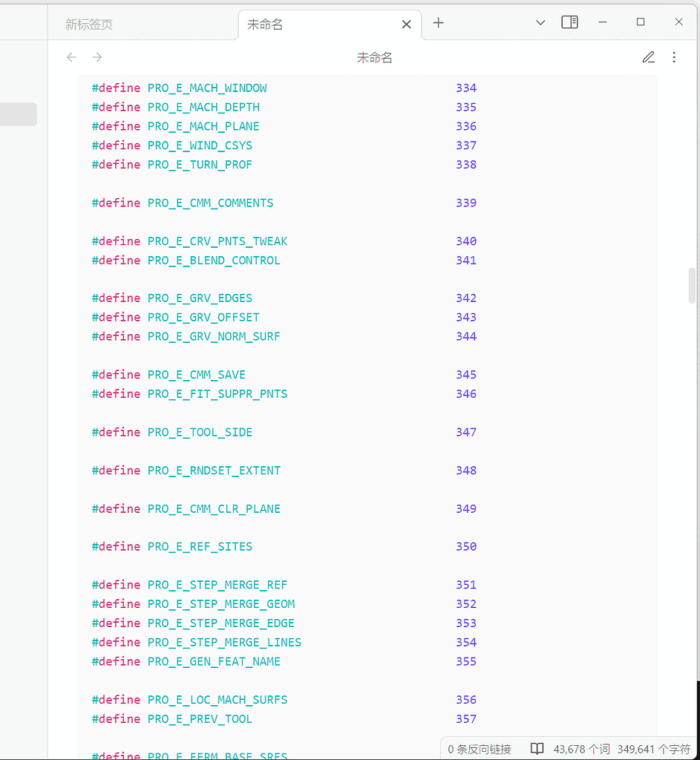Click on PRO_E_STEP_MERGE_REF
Viewport: 700px width, 760px height.
(217, 585)
